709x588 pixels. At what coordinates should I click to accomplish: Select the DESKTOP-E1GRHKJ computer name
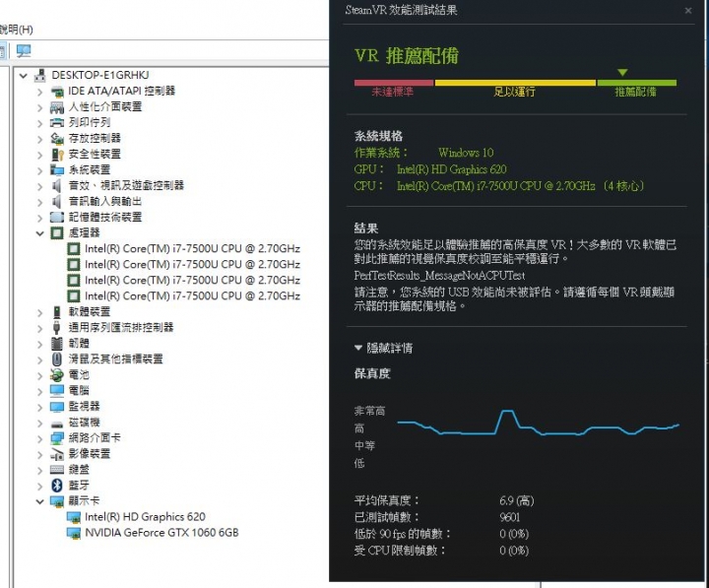[x=99, y=75]
